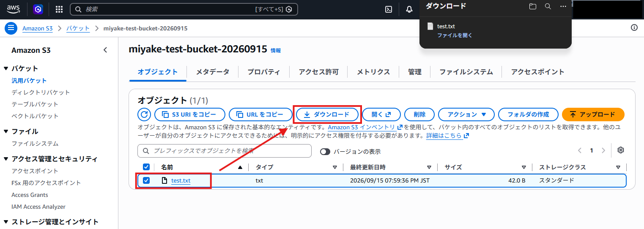
Task: Focus the prefix object search field
Action: tap(225, 151)
